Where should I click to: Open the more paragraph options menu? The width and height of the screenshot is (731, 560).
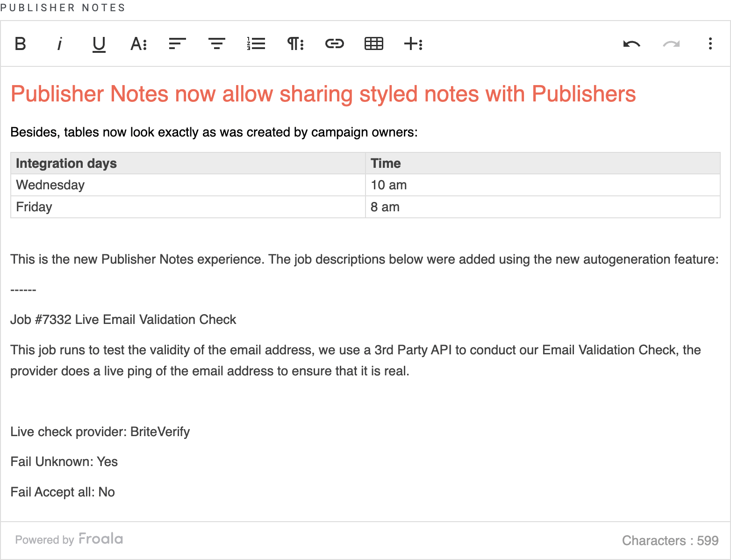[x=295, y=44]
